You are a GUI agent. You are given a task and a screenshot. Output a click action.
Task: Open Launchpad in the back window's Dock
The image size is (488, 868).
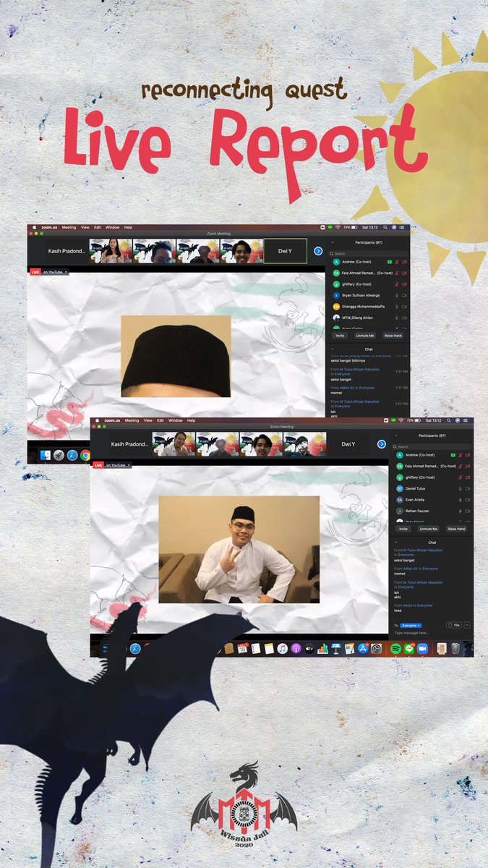[x=59, y=455]
